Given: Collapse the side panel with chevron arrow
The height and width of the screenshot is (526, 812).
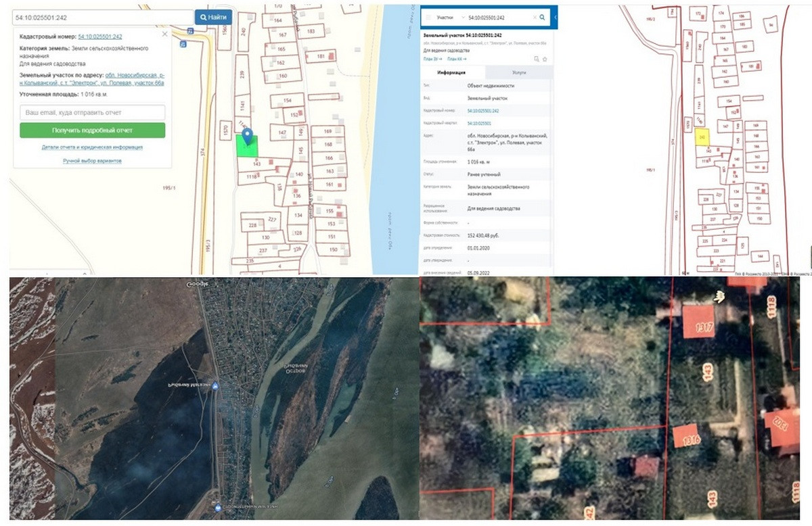Looking at the screenshot, I should 556,17.
